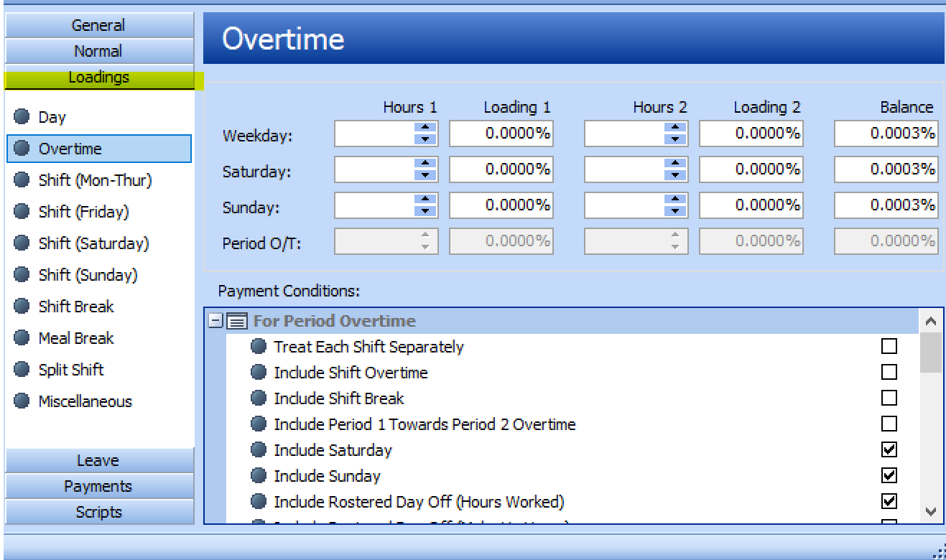Click bullet icon beside Include Period 1 Towards Period 2
This screenshot has width=946, height=560.
click(x=259, y=424)
